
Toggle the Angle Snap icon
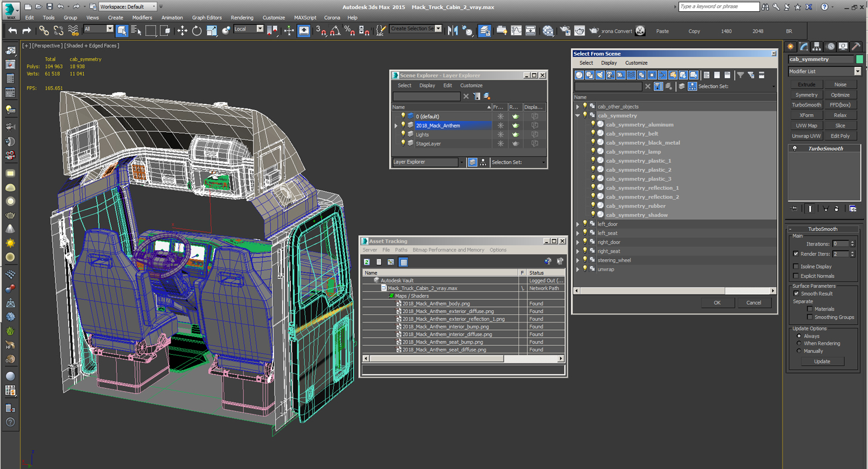tap(335, 30)
